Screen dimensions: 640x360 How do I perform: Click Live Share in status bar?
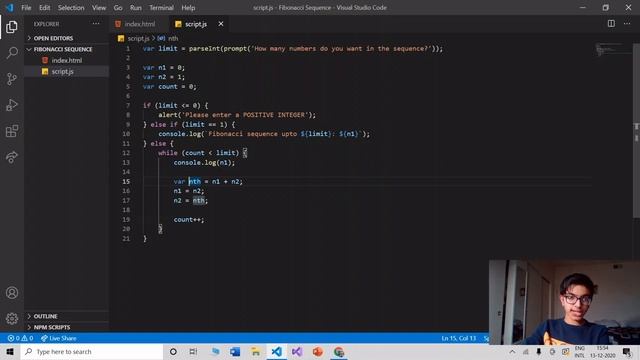coord(58,338)
